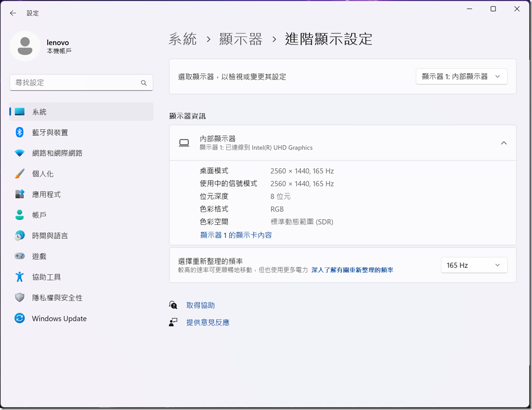This screenshot has width=532, height=410.
Task: Click the back arrow icon
Action: [13, 13]
